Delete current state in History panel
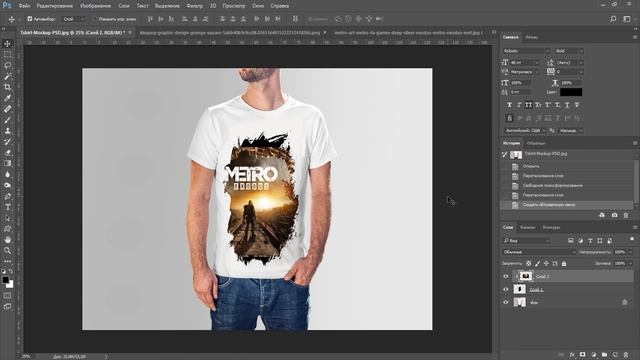 click(626, 215)
